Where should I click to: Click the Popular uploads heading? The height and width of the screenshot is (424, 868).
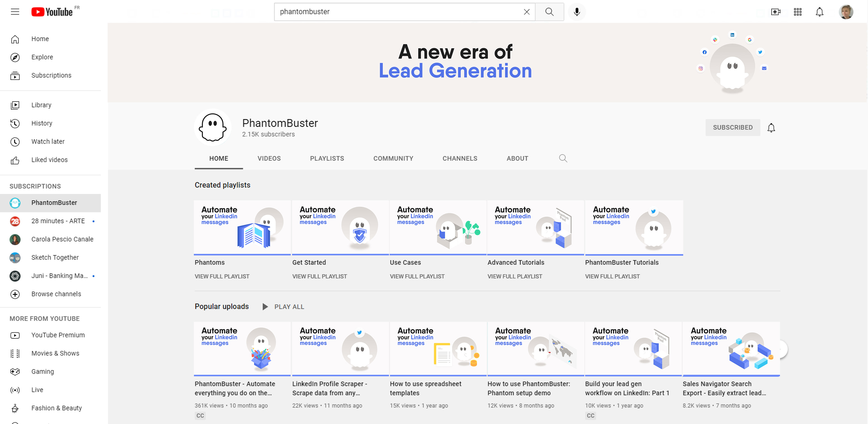(222, 306)
